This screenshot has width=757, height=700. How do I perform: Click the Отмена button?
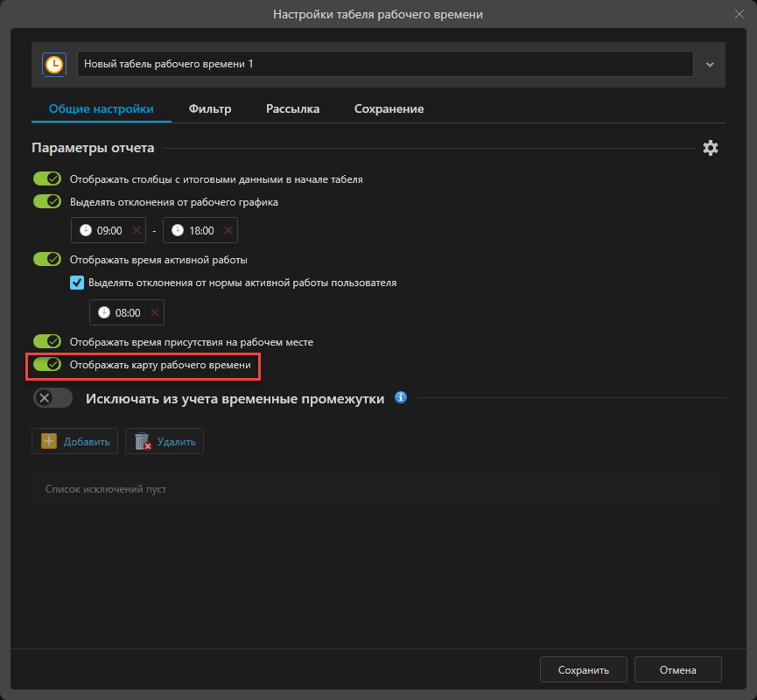pyautogui.click(x=677, y=670)
